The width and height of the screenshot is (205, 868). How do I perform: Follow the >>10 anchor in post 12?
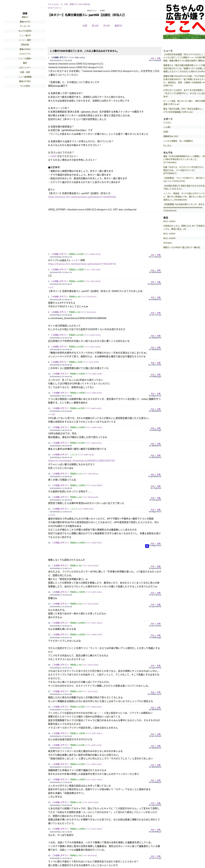coord(51,414)
